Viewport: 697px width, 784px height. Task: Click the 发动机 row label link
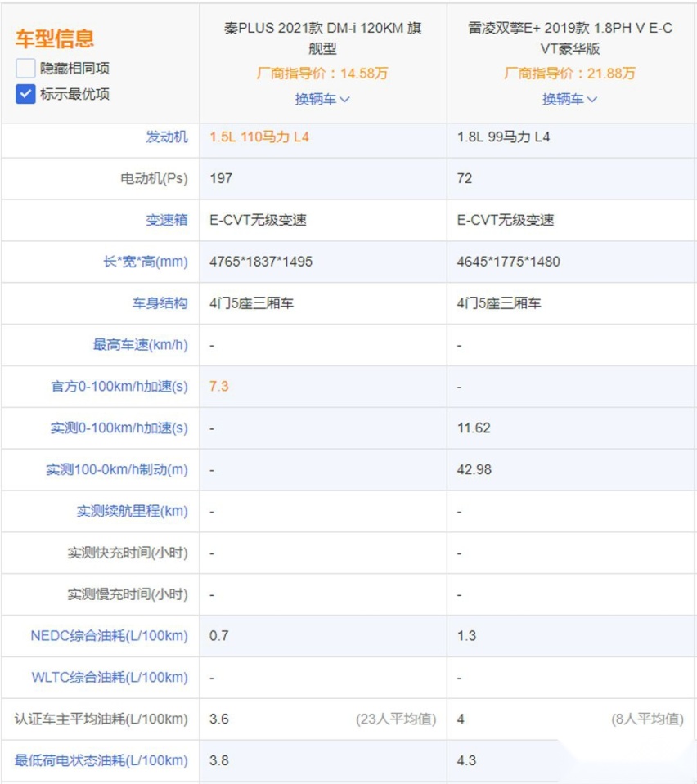pos(167,137)
